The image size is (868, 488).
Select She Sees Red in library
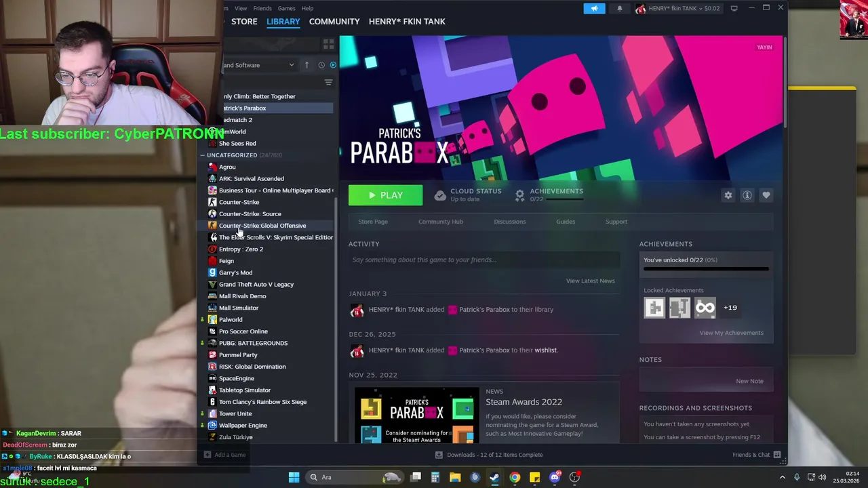pyautogui.click(x=237, y=144)
